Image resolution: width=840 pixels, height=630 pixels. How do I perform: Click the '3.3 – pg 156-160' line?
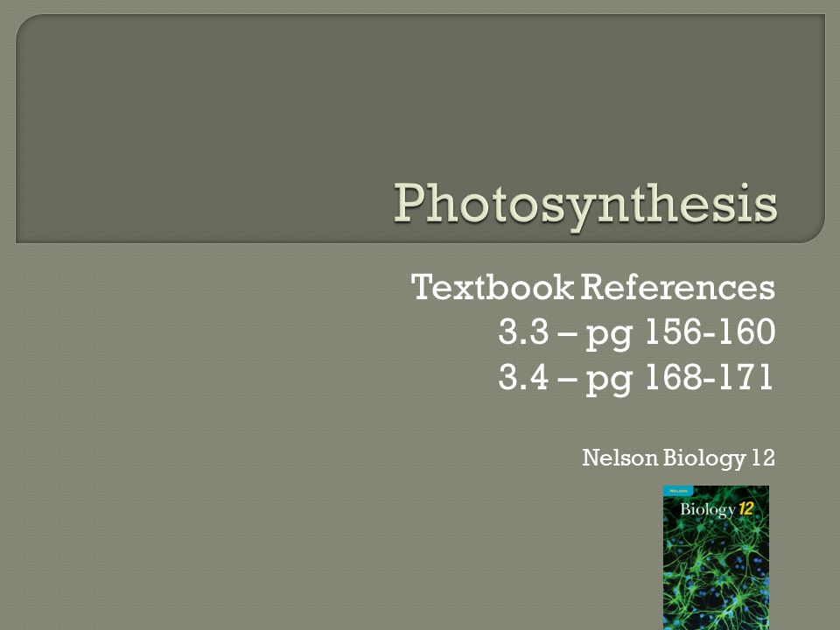[636, 333]
